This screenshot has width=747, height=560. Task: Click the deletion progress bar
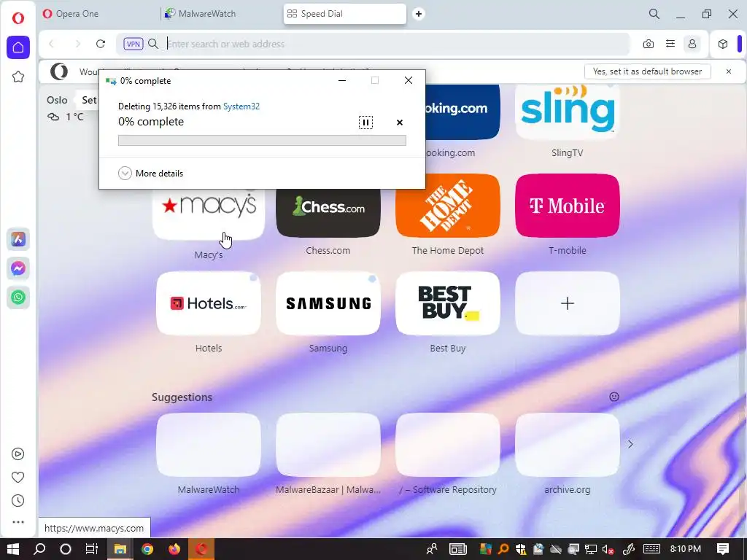click(262, 140)
